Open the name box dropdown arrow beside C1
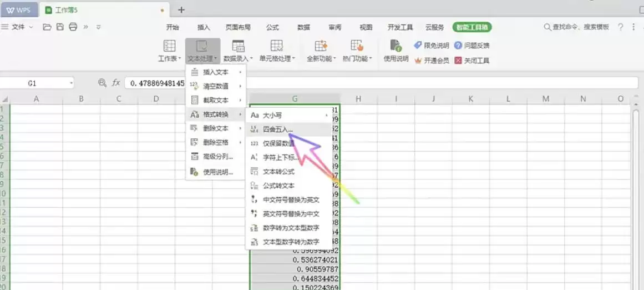This screenshot has width=644, height=290. [x=72, y=83]
